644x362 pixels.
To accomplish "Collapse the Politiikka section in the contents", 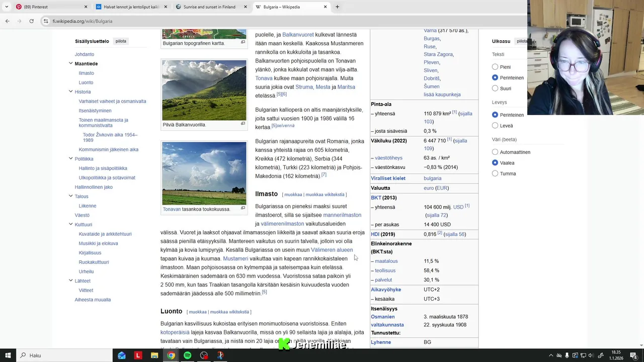I will (x=70, y=158).
